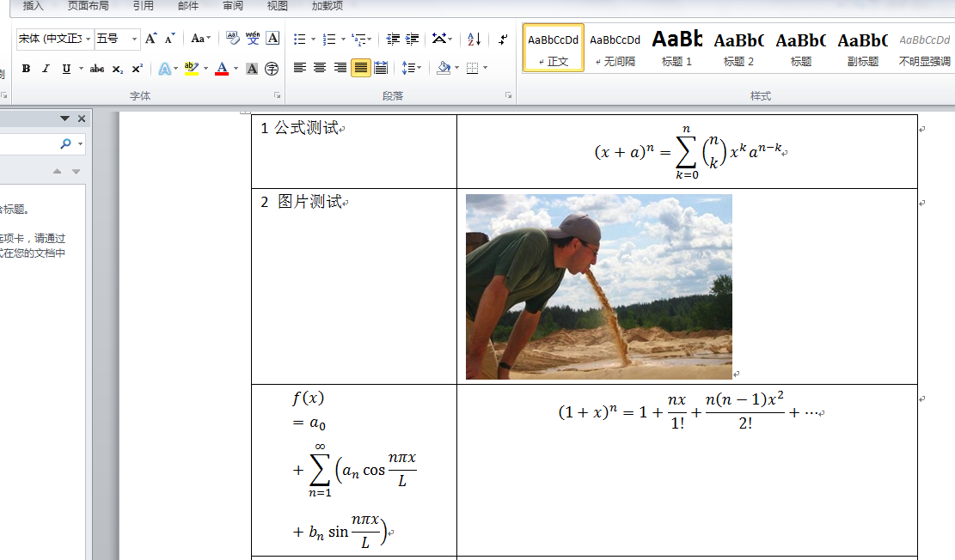Toggle subscript formatting
Image resolution: width=955 pixels, height=560 pixels.
click(118, 69)
